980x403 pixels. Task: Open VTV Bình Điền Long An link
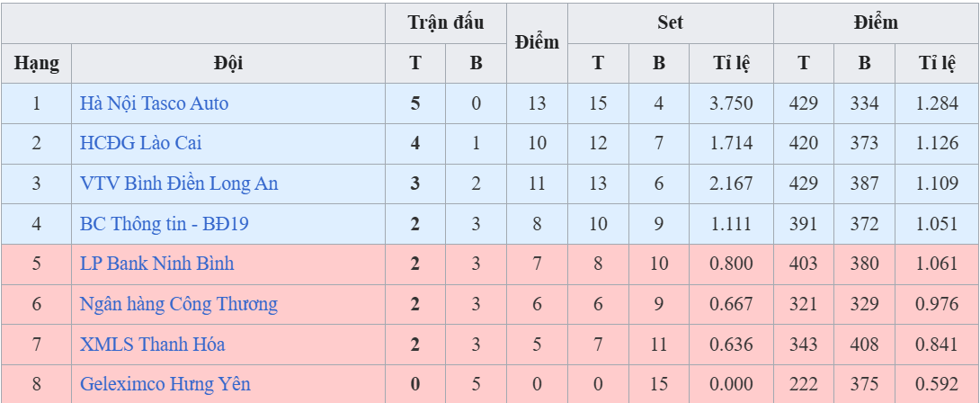pyautogui.click(x=179, y=184)
